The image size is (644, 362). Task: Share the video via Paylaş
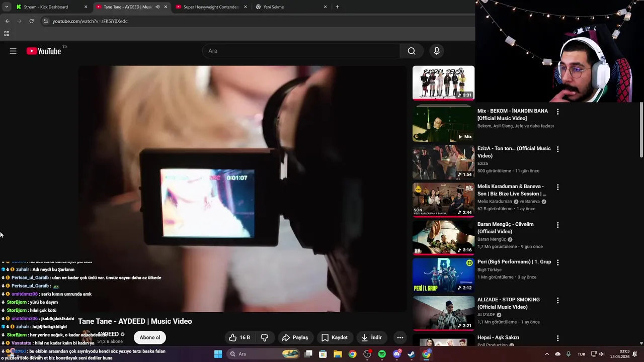pyautogui.click(x=295, y=337)
